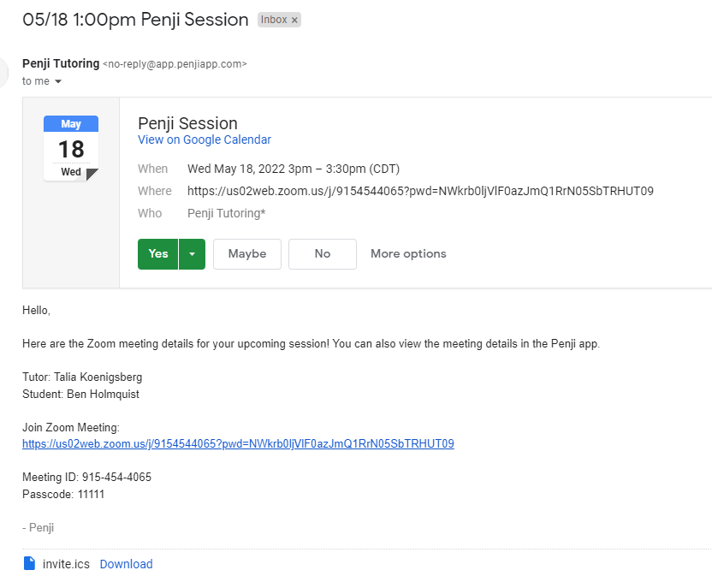This screenshot has height=588, width=712.
Task: Click the invite.ics file name
Action: click(66, 564)
